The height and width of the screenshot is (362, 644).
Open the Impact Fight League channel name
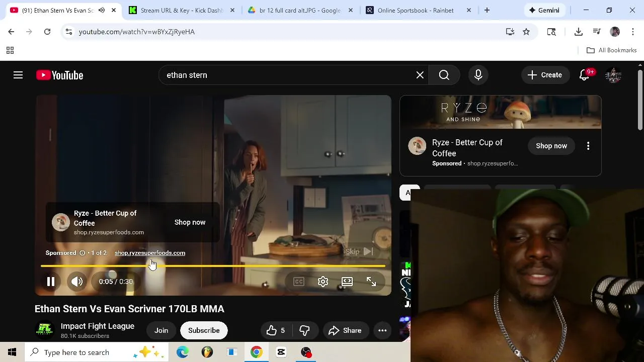pyautogui.click(x=98, y=326)
